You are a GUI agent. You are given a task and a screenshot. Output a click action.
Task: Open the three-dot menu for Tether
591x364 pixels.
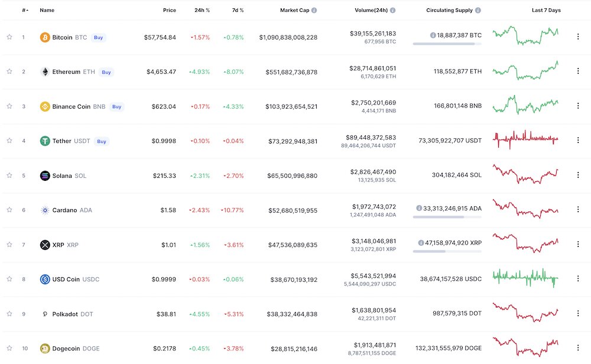click(578, 140)
